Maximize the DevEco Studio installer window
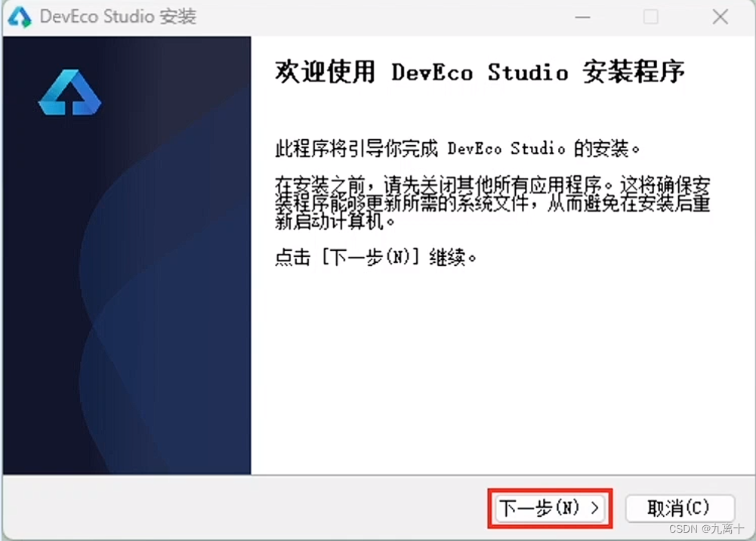 [x=650, y=16]
